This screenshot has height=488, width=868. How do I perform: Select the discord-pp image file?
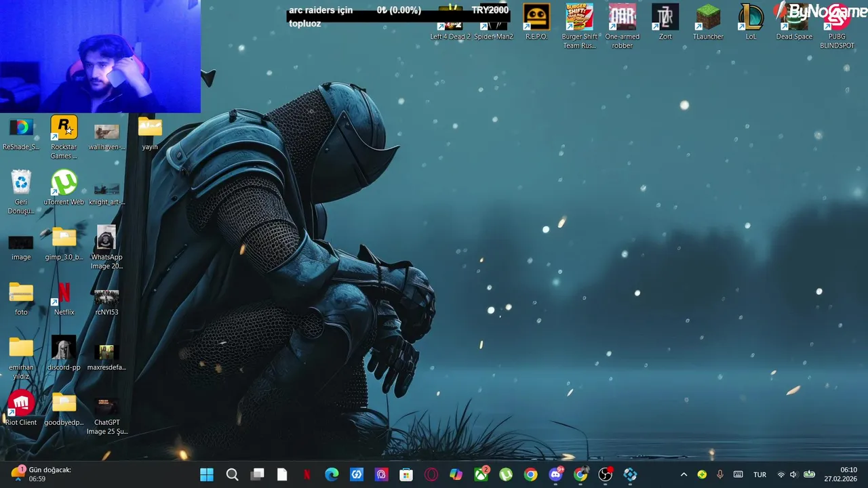point(64,353)
